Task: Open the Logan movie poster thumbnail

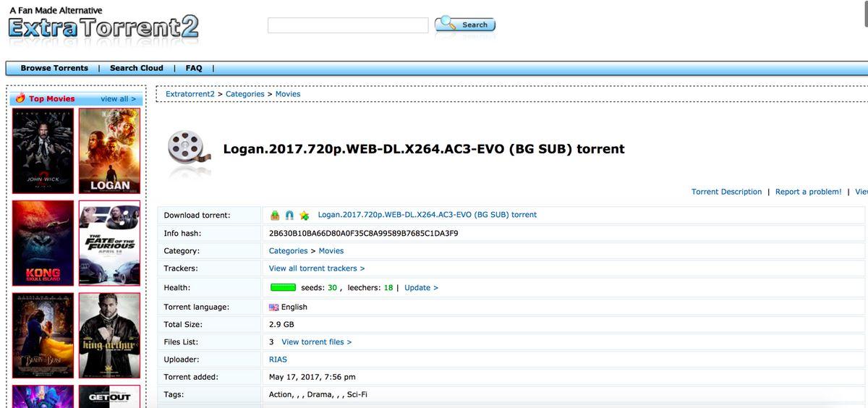Action: 109,151
